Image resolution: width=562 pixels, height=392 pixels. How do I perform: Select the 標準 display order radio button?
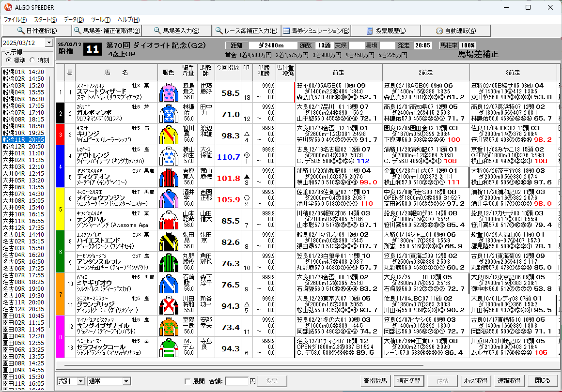point(9,60)
